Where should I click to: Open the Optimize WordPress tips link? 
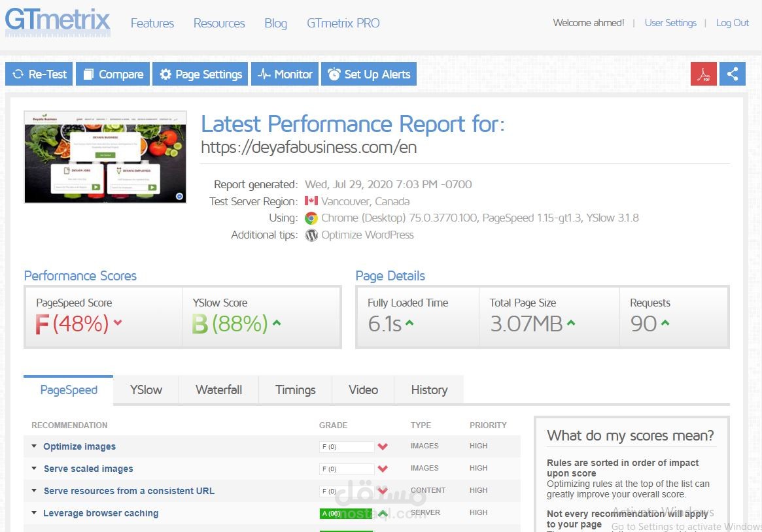(368, 235)
